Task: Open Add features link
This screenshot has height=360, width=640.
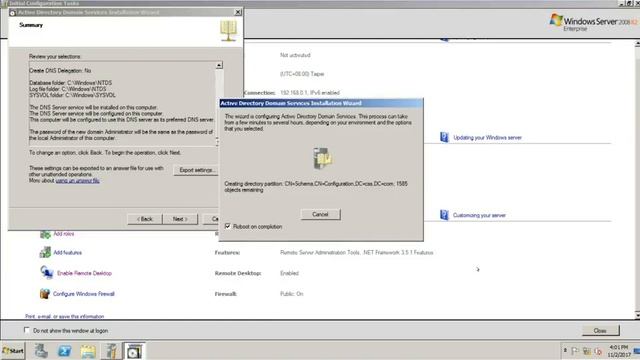Action: tap(68, 253)
